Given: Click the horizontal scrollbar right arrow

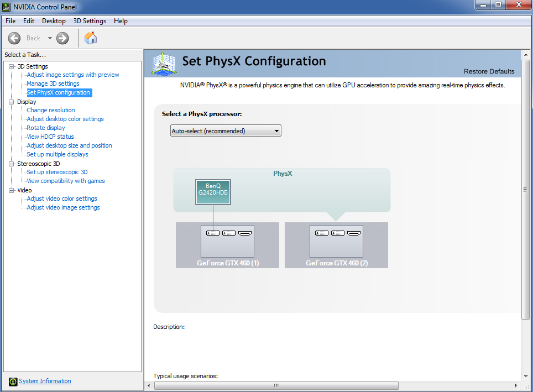Looking at the screenshot, I should pyautogui.click(x=516, y=385).
